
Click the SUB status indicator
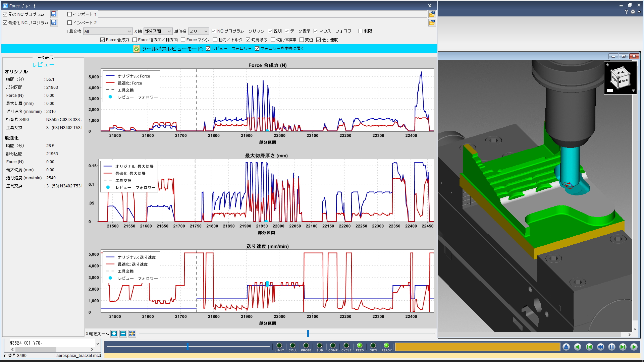[x=319, y=345]
